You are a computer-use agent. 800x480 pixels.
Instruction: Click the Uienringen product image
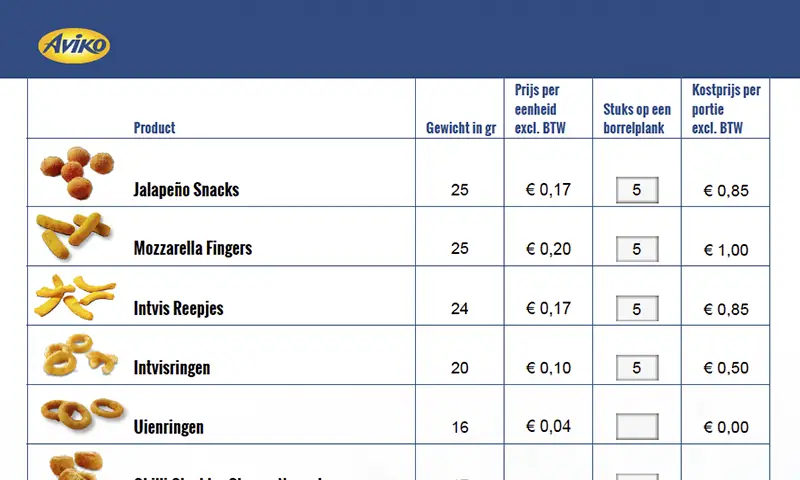click(81, 411)
